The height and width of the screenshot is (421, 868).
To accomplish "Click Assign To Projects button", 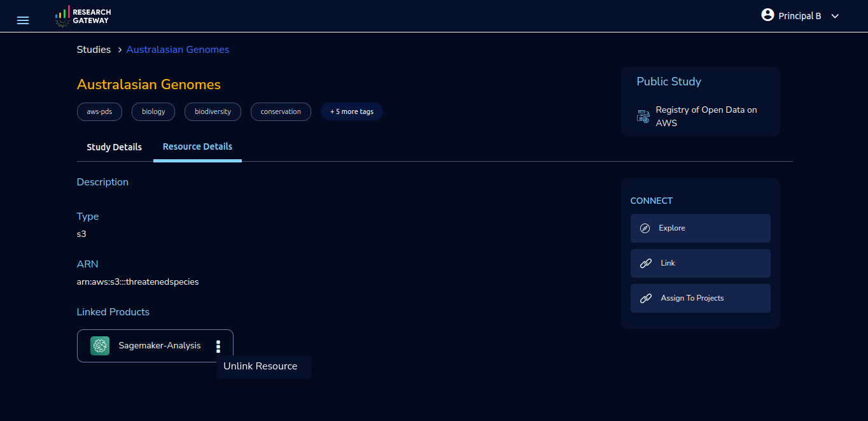I will (x=701, y=298).
